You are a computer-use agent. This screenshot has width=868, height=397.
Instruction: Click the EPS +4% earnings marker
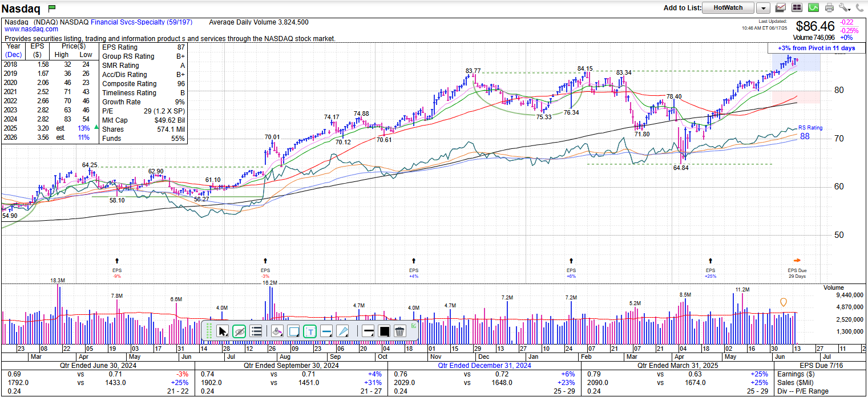coord(414,268)
